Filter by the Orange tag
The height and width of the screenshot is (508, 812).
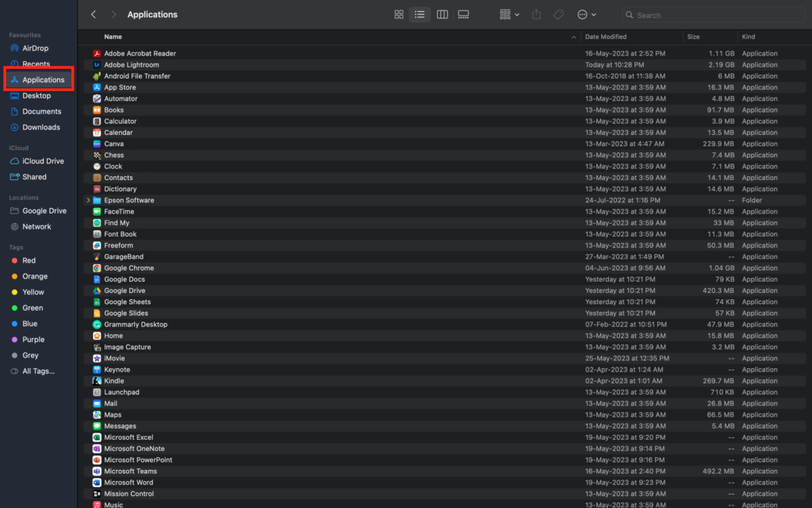tap(29, 276)
